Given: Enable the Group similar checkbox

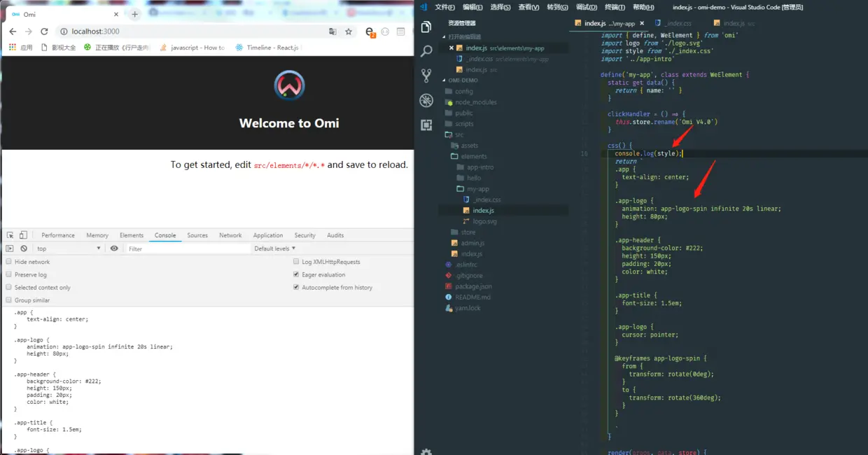Looking at the screenshot, I should click(x=8, y=300).
